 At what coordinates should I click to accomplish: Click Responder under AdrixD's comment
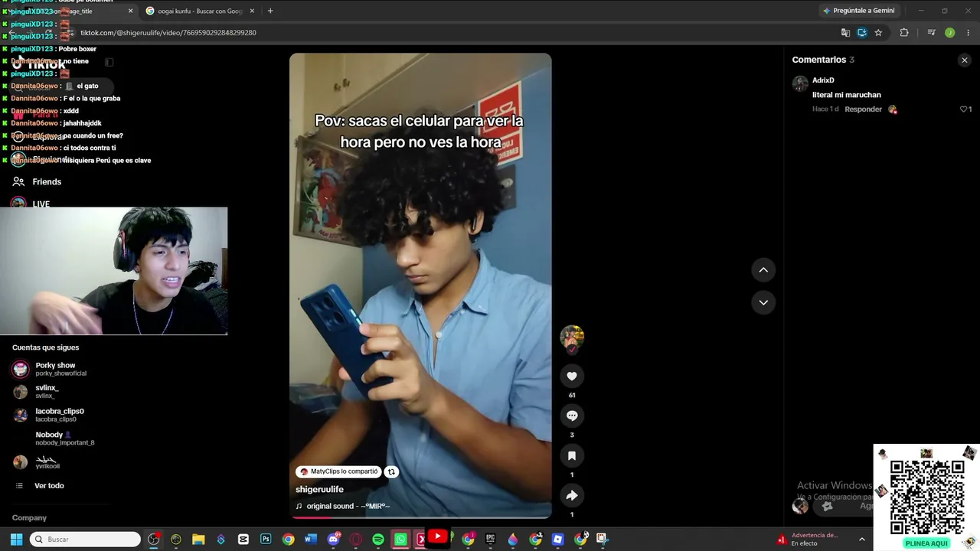click(863, 109)
